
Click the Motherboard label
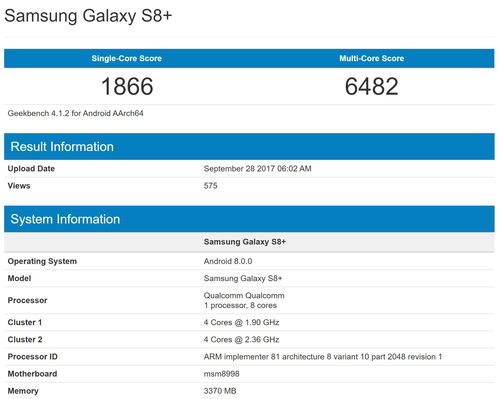pos(32,374)
